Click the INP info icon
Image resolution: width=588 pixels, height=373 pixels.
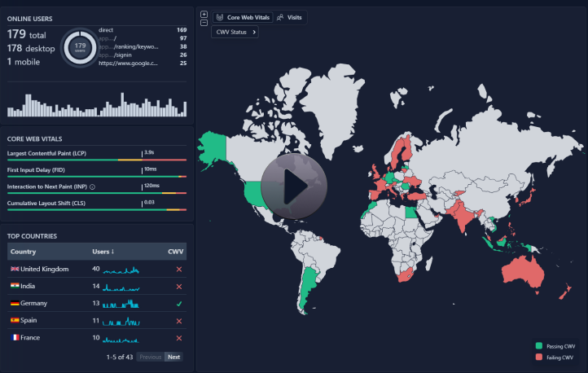click(92, 186)
